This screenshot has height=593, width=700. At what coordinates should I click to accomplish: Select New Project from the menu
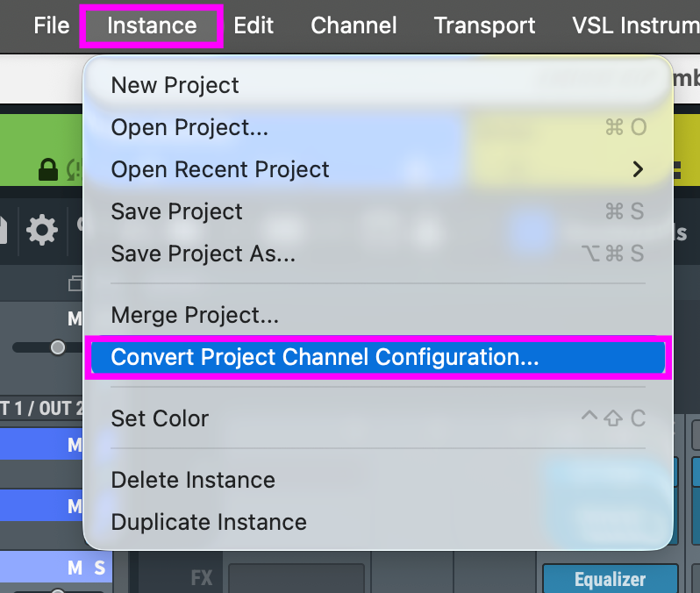pos(175,85)
